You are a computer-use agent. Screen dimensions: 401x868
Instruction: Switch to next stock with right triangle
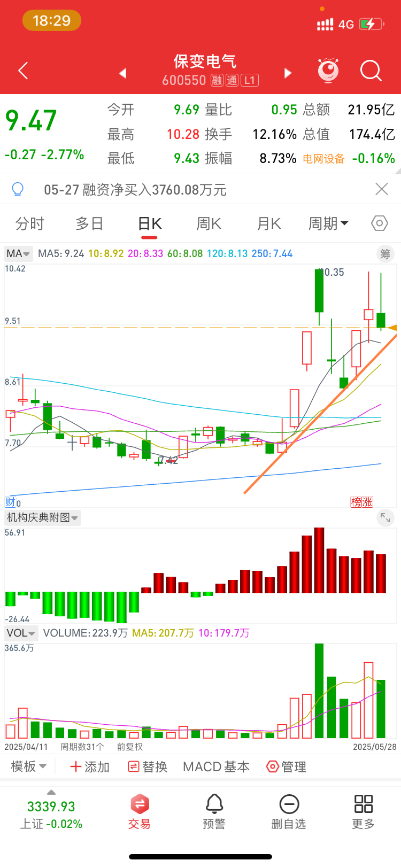pyautogui.click(x=288, y=73)
